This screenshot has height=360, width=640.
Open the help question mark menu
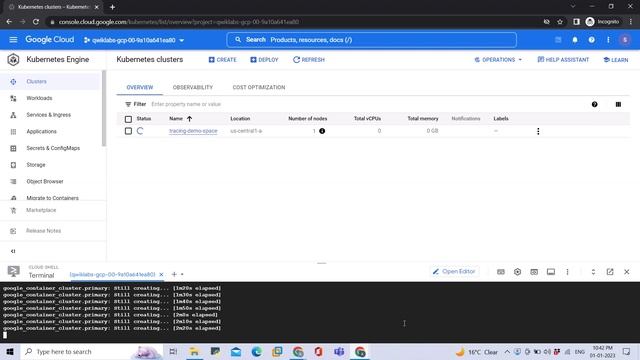[591, 40]
